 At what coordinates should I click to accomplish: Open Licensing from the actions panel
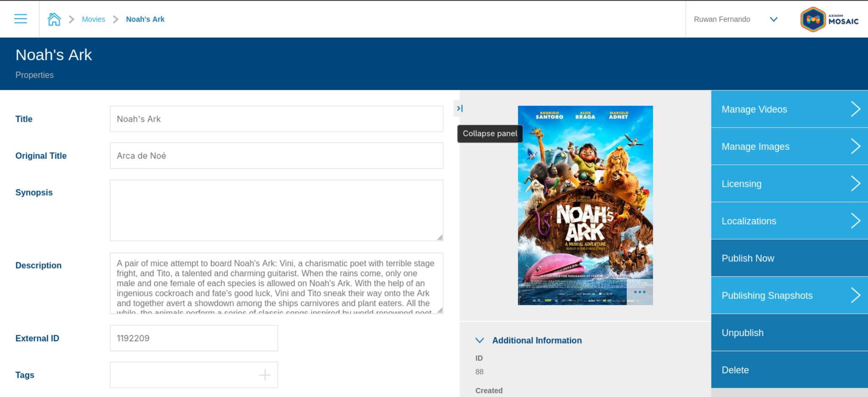click(742, 184)
